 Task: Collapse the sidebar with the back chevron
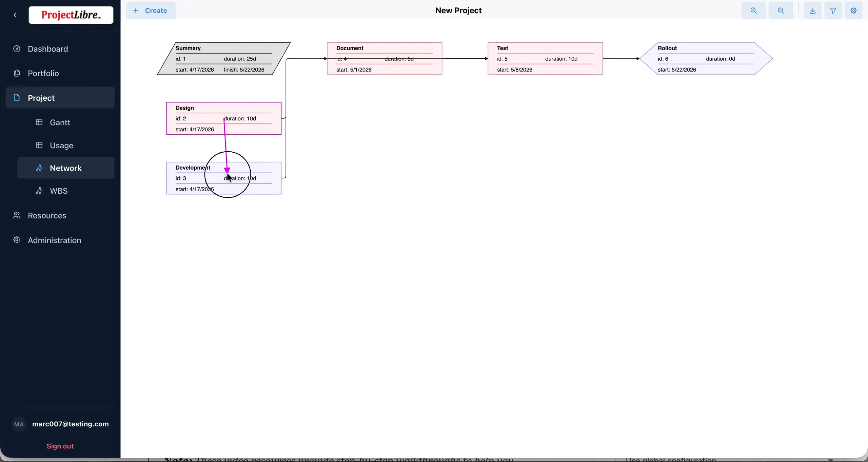point(15,15)
